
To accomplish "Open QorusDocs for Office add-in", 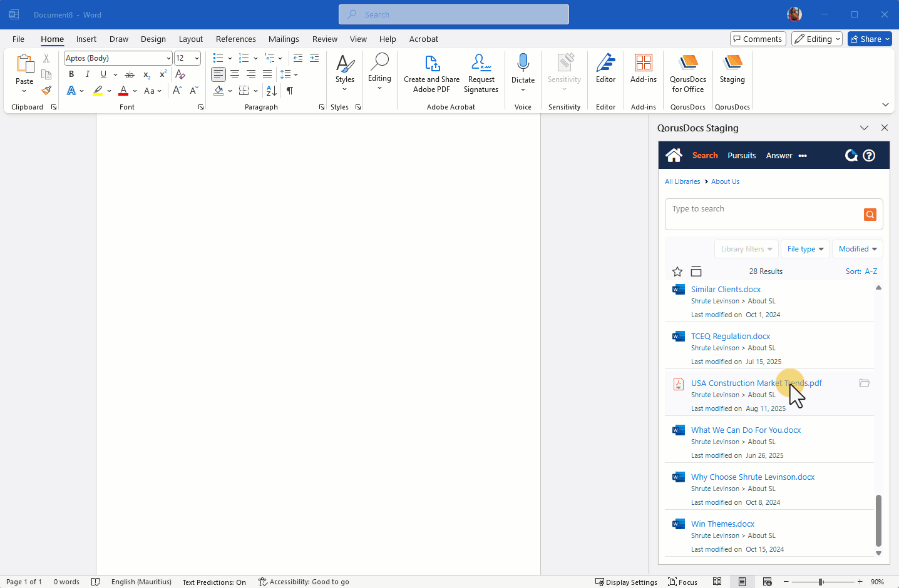I will [x=687, y=73].
